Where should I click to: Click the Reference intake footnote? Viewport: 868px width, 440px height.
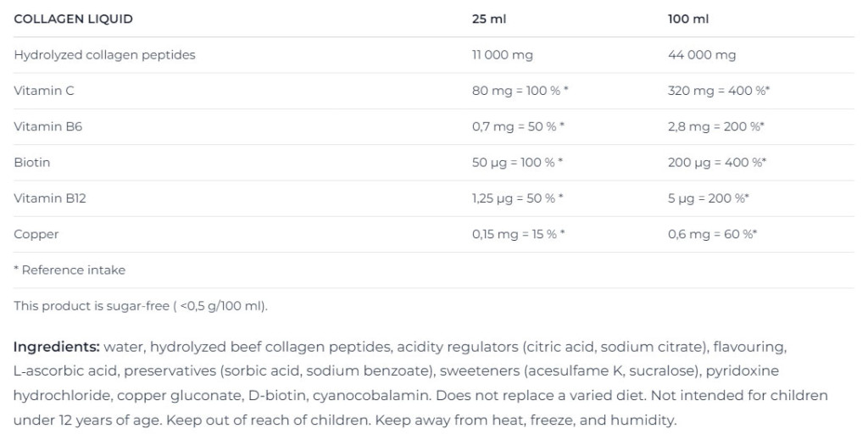[70, 270]
